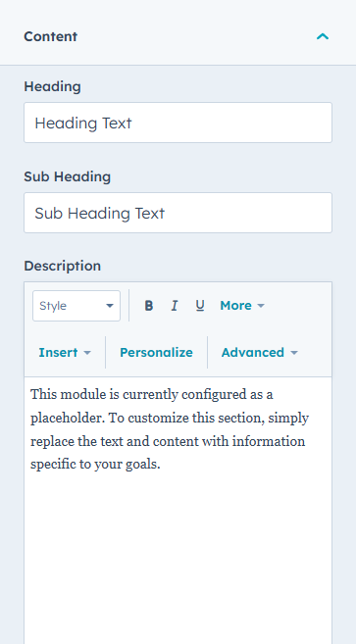The height and width of the screenshot is (644, 356).
Task: Click the Content section title
Action: 51,36
